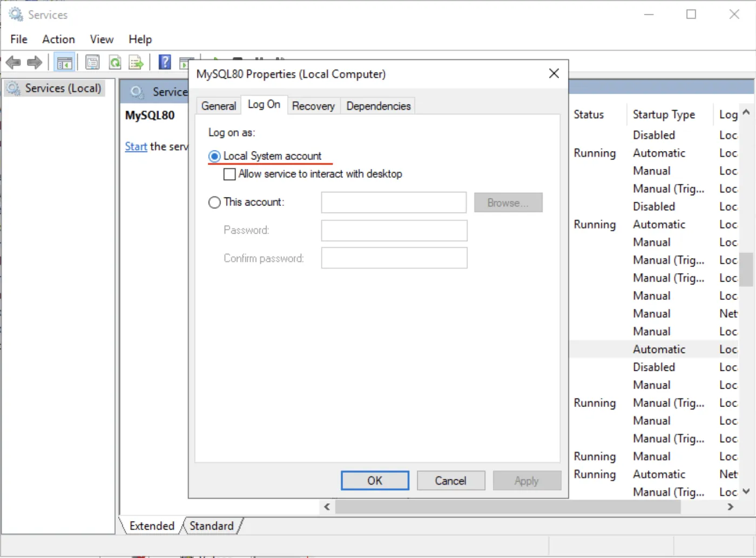The width and height of the screenshot is (756, 558).
Task: Enable Allow service to interact with desktop
Action: (230, 174)
